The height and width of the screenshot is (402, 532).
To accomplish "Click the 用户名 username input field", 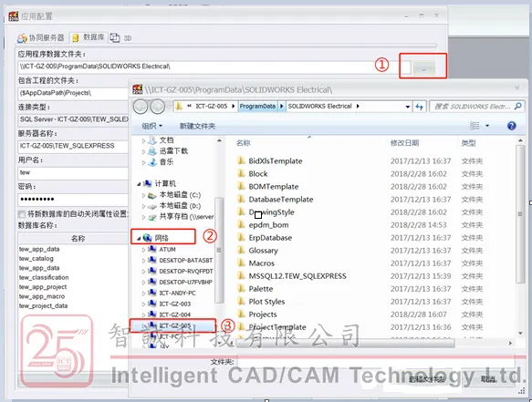I will click(73, 173).
